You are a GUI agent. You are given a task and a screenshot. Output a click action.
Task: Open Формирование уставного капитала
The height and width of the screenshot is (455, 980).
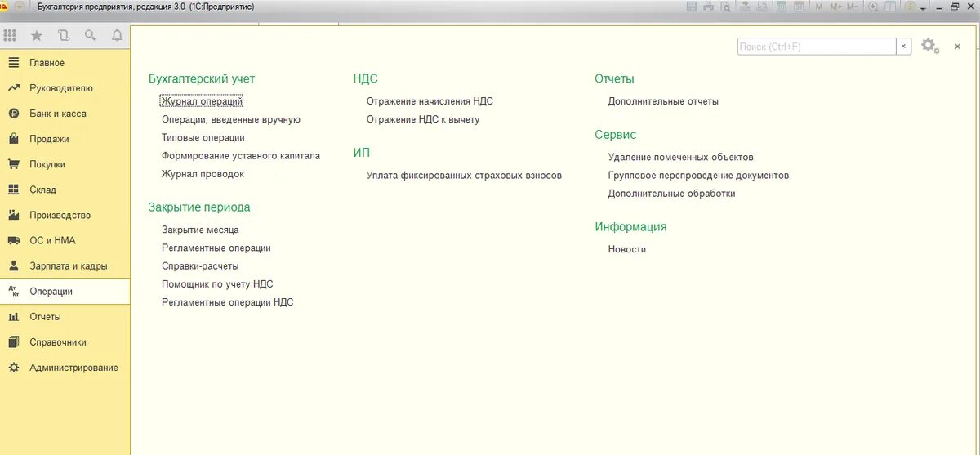pos(241,155)
